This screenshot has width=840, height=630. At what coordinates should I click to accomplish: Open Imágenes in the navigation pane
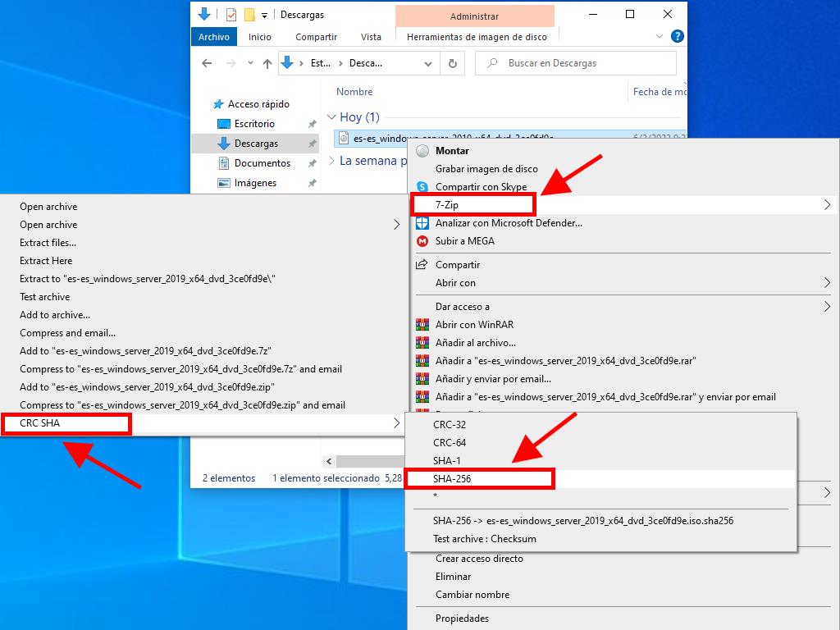(x=256, y=183)
